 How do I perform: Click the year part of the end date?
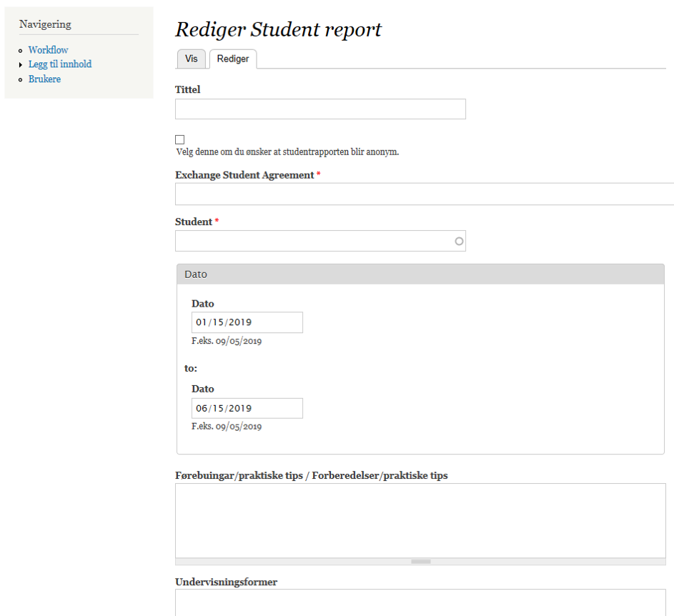point(240,408)
